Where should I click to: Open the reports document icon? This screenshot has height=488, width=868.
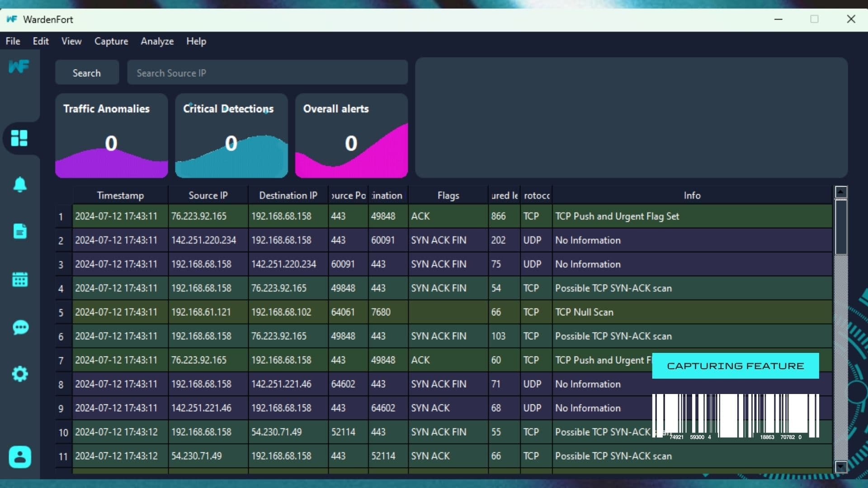(x=19, y=231)
